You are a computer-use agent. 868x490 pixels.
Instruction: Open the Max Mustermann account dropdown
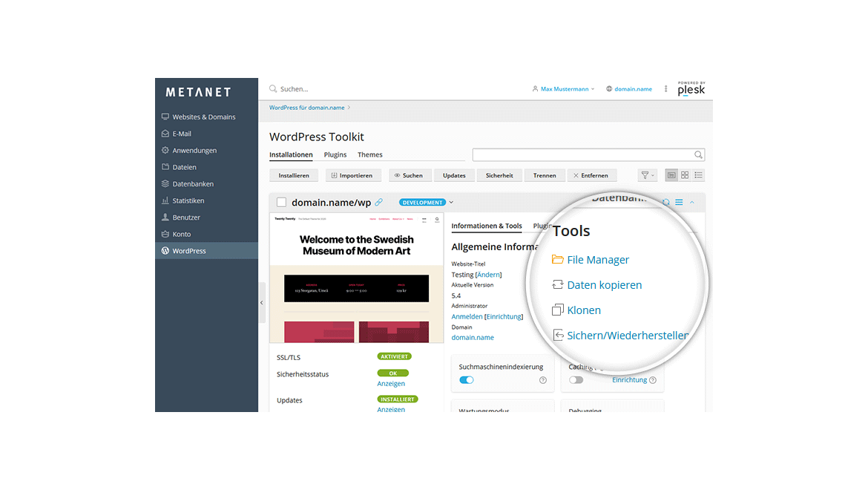(564, 88)
